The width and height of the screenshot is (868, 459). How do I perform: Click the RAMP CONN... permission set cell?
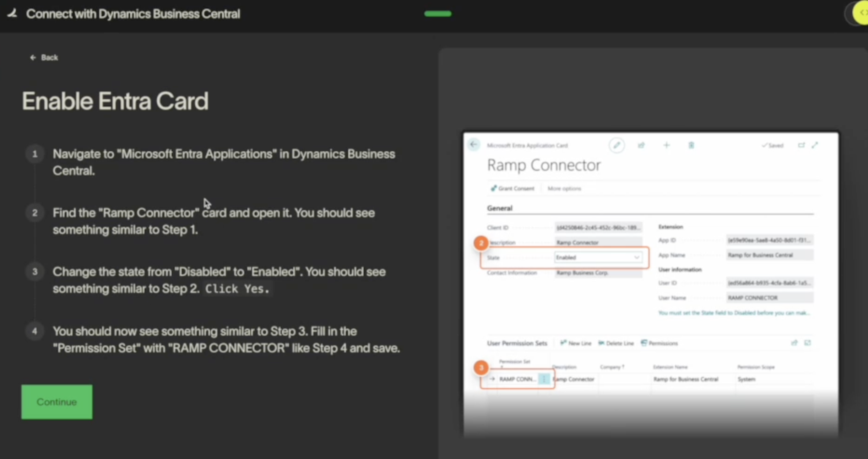click(517, 379)
